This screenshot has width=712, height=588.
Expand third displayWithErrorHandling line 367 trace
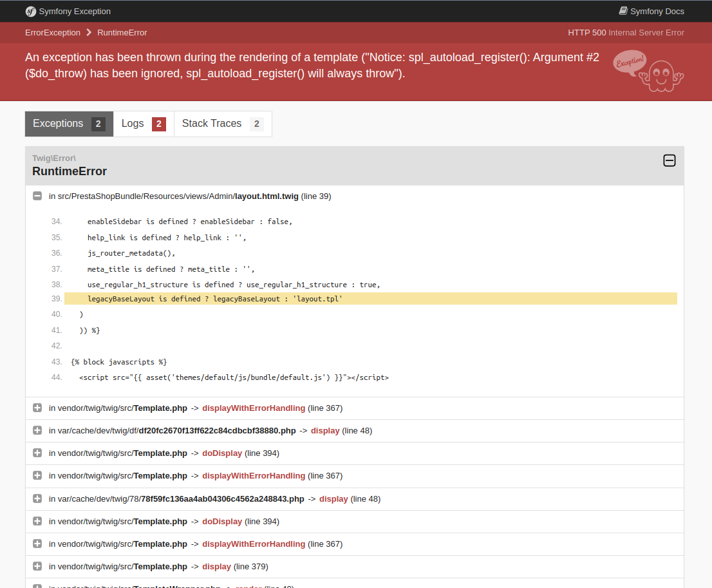pos(37,544)
